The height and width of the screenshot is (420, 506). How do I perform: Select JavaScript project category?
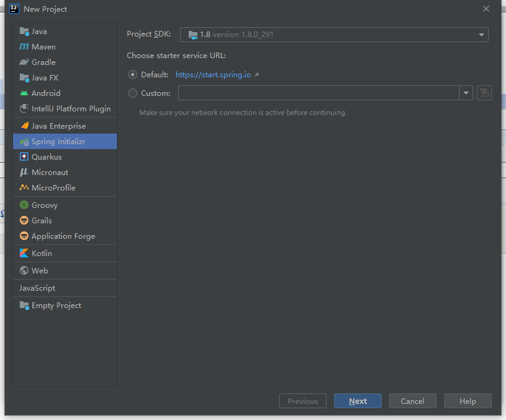(37, 288)
